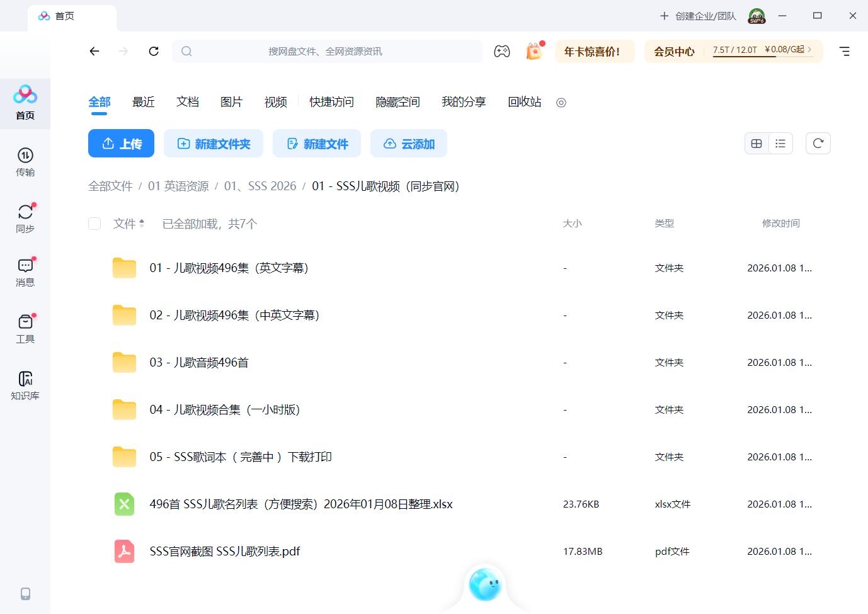This screenshot has height=614, width=868.
Task: Switch to the 图片 tab
Action: (x=231, y=102)
